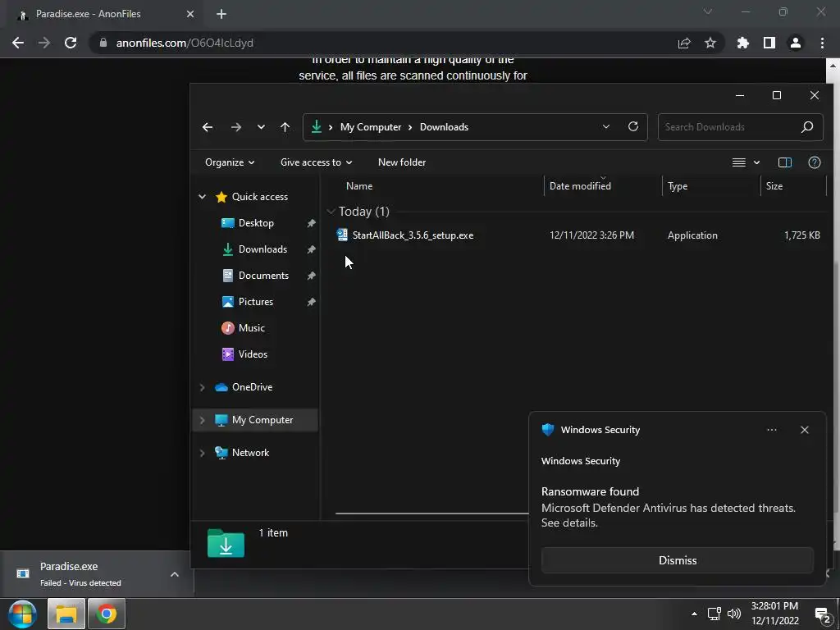Expand the Network tree node
Image resolution: width=840 pixels, height=630 pixels.
click(202, 453)
